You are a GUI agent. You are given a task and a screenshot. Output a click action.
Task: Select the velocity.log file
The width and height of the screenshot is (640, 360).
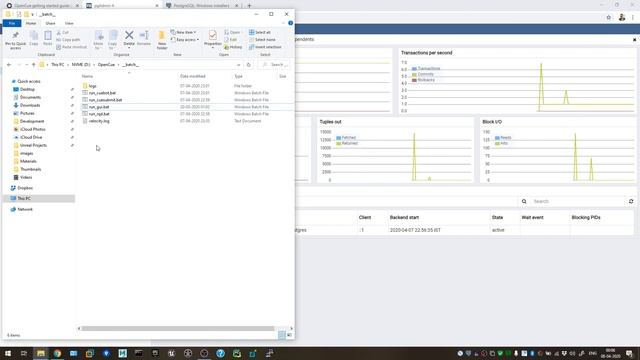99,121
